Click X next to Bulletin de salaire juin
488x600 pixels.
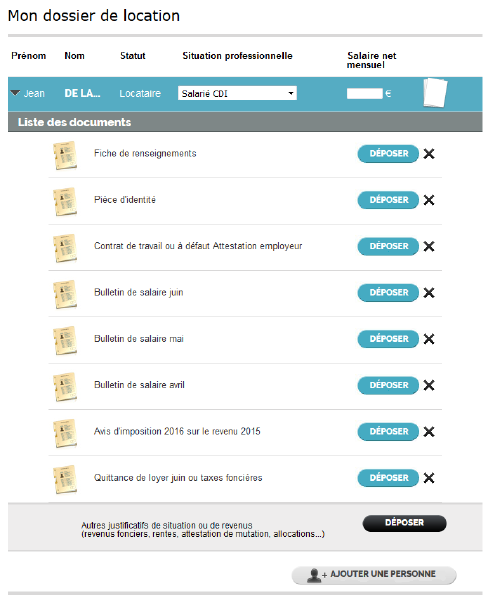click(x=429, y=293)
